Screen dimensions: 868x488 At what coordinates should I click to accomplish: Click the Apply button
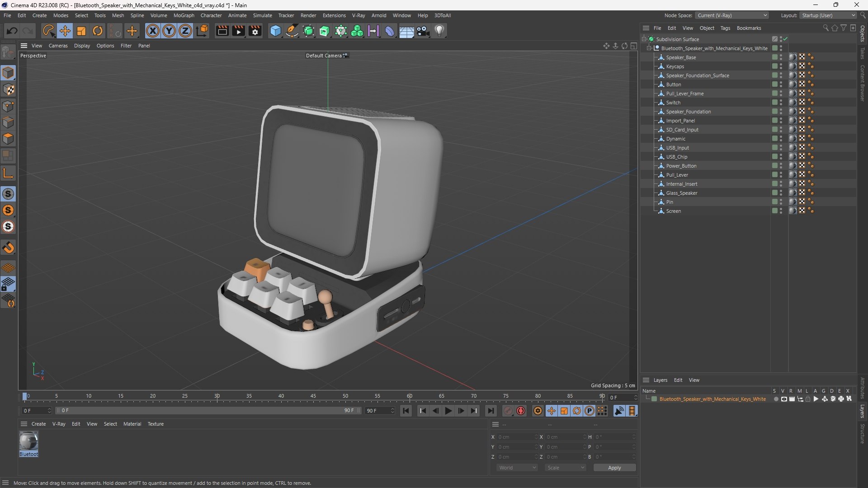tap(614, 468)
